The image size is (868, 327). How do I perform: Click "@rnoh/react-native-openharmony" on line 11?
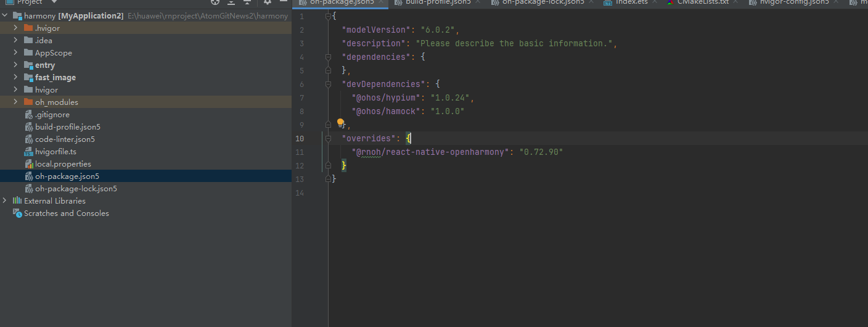(x=430, y=152)
